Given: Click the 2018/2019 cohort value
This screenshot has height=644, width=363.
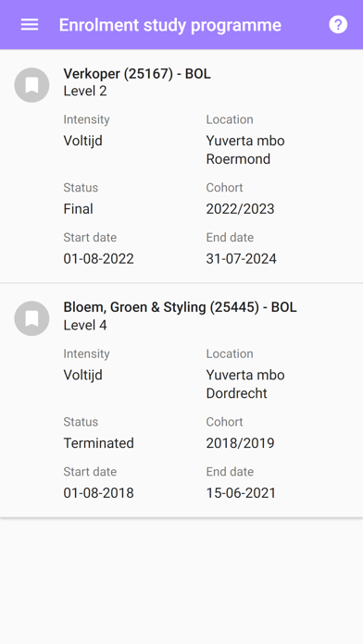Looking at the screenshot, I should (240, 443).
